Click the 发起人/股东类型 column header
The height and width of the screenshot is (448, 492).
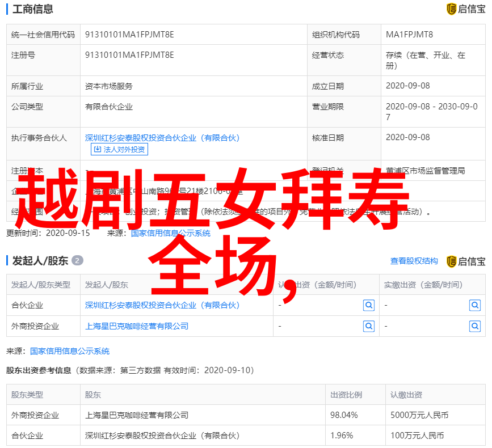coord(41,285)
